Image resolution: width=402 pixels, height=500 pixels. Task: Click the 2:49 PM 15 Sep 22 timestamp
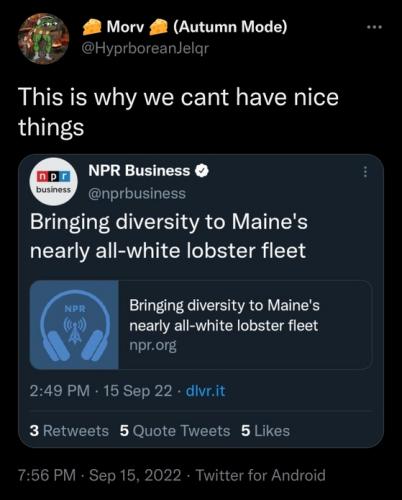101,391
